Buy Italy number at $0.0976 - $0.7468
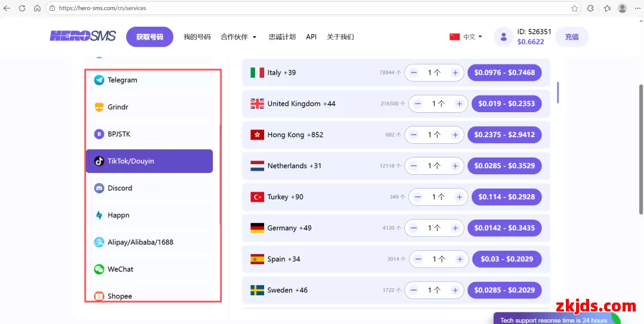 [x=504, y=73]
